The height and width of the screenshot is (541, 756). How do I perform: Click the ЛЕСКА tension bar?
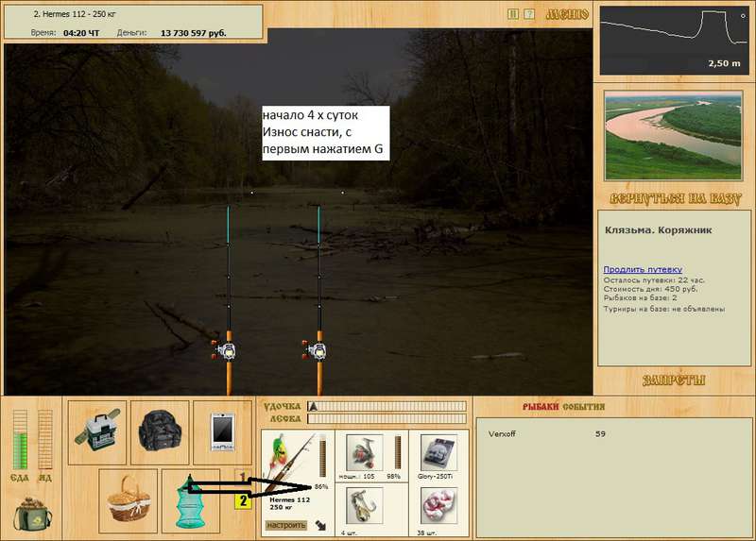387,418
